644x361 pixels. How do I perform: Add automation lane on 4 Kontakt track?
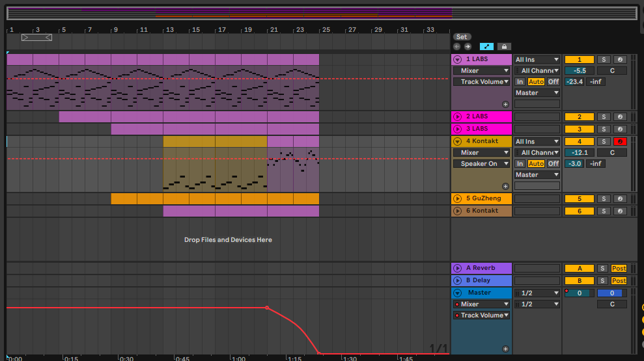point(505,186)
